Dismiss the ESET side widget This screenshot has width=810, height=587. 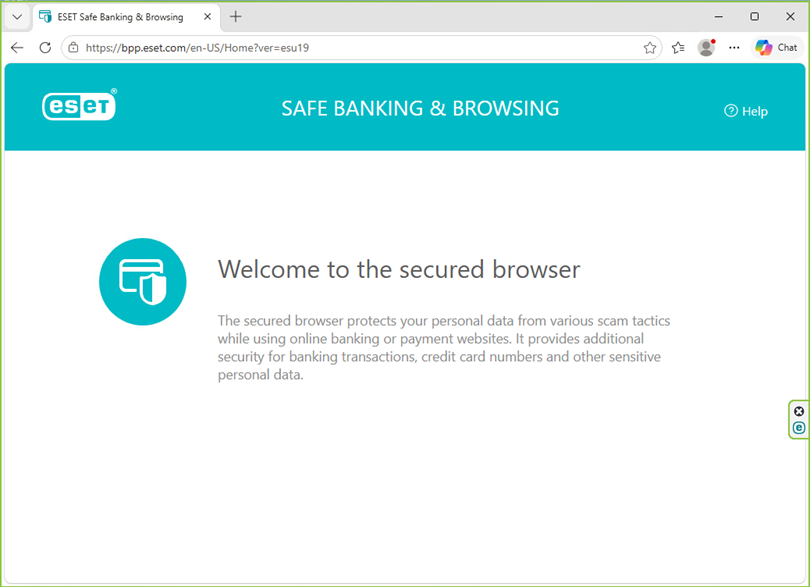pyautogui.click(x=799, y=411)
